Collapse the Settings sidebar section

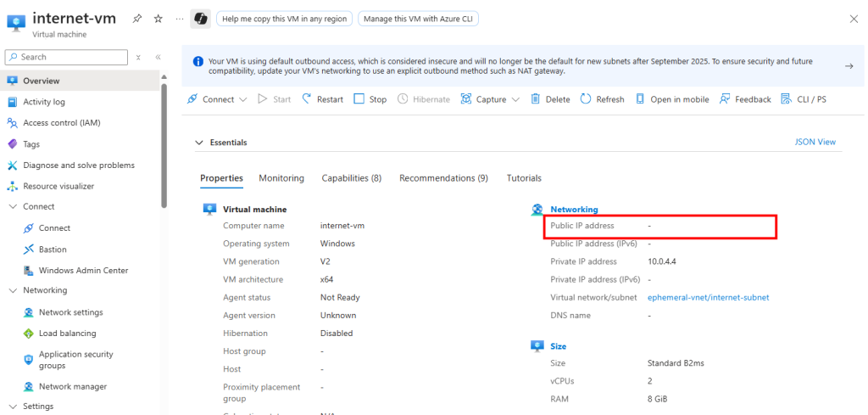click(14, 407)
